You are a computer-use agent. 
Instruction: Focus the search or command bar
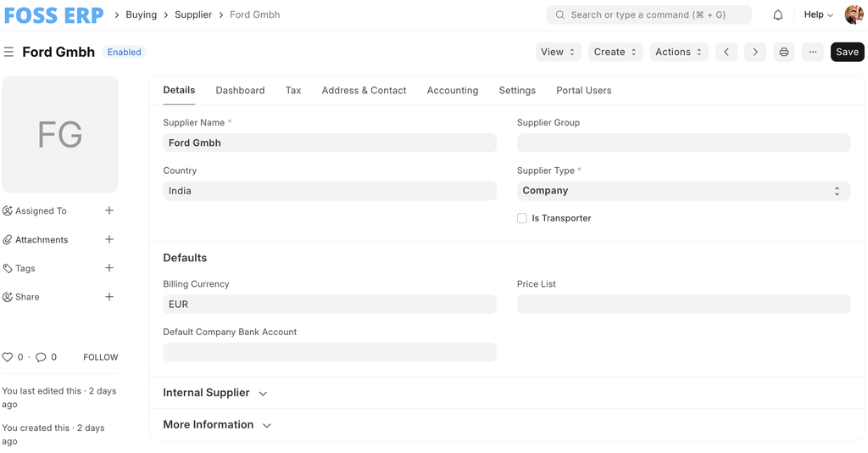pyautogui.click(x=648, y=15)
